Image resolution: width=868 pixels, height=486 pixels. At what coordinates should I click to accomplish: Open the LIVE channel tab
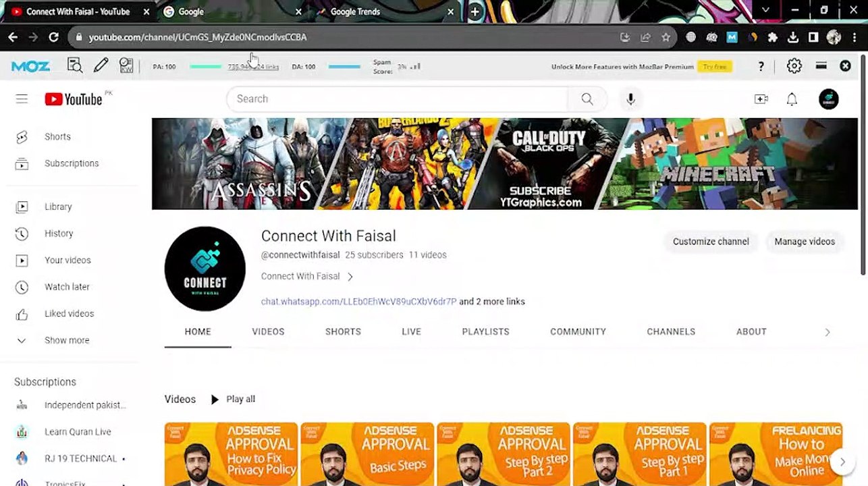[x=411, y=331]
